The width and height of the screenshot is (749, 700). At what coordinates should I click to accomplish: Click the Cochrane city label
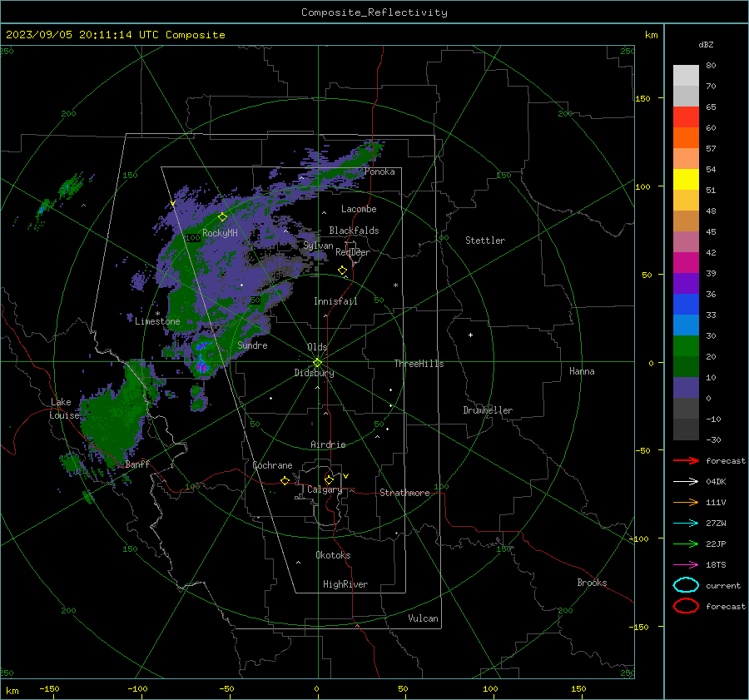click(272, 465)
